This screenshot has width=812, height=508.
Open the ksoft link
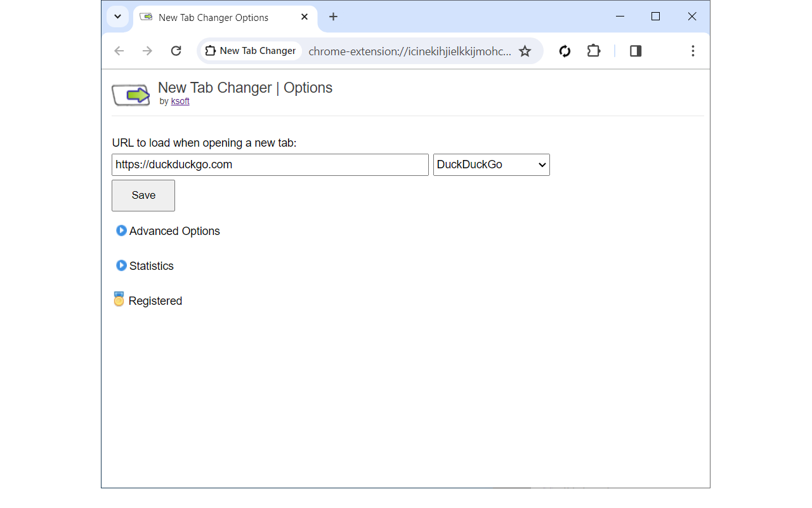[x=180, y=100]
